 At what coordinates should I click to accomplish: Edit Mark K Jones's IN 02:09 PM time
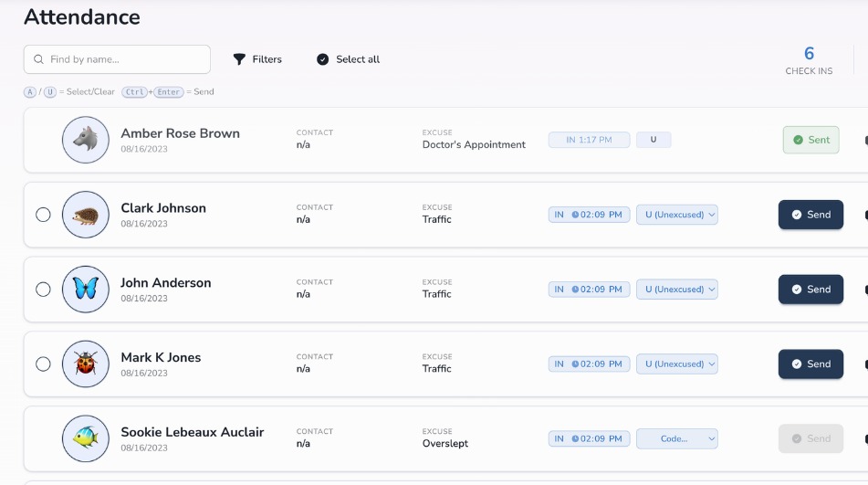589,364
